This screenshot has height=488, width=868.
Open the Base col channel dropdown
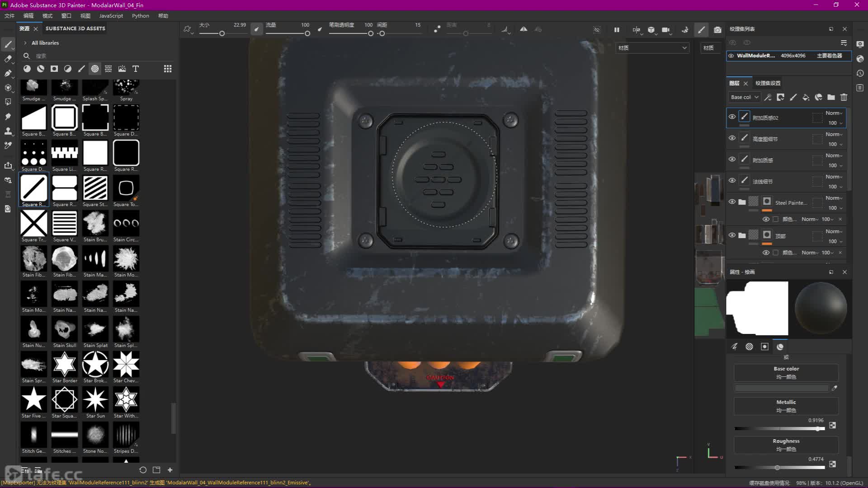744,97
